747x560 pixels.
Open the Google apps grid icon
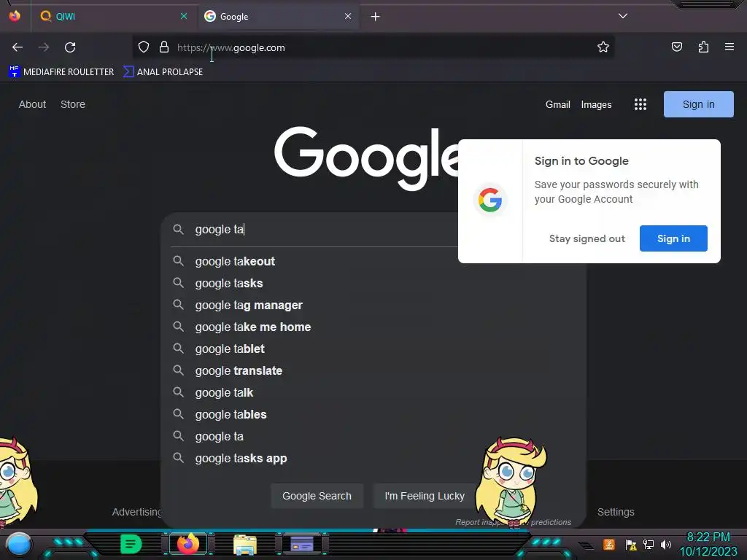pos(640,104)
